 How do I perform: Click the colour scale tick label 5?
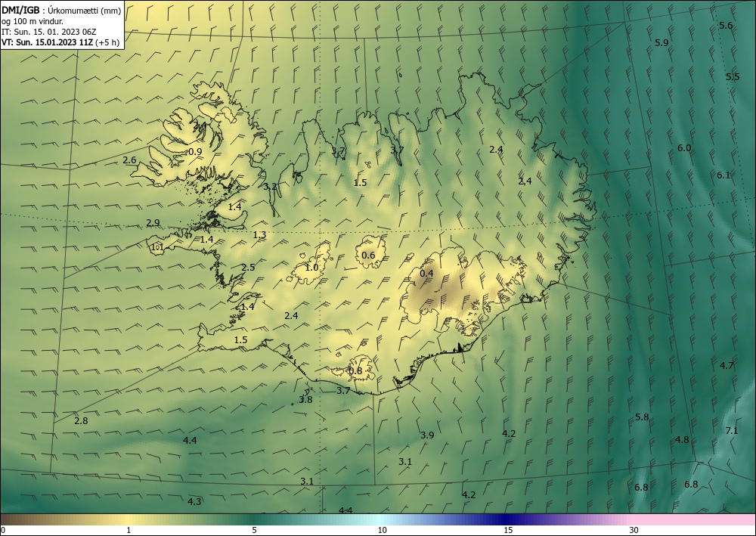pyautogui.click(x=254, y=531)
